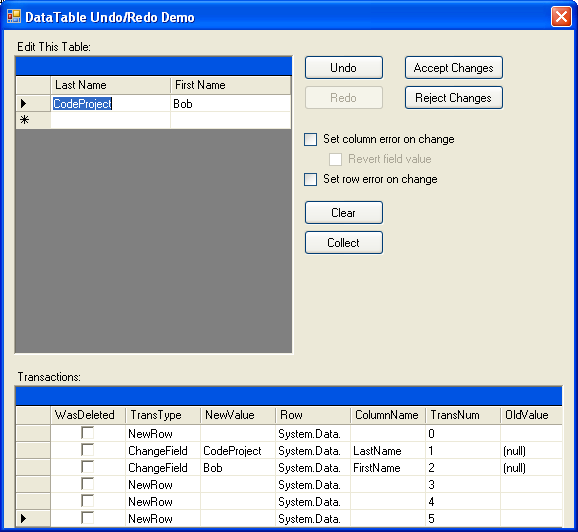The height and width of the screenshot is (532, 578).
Task: Enable Set column error on change
Action: [x=310, y=140]
